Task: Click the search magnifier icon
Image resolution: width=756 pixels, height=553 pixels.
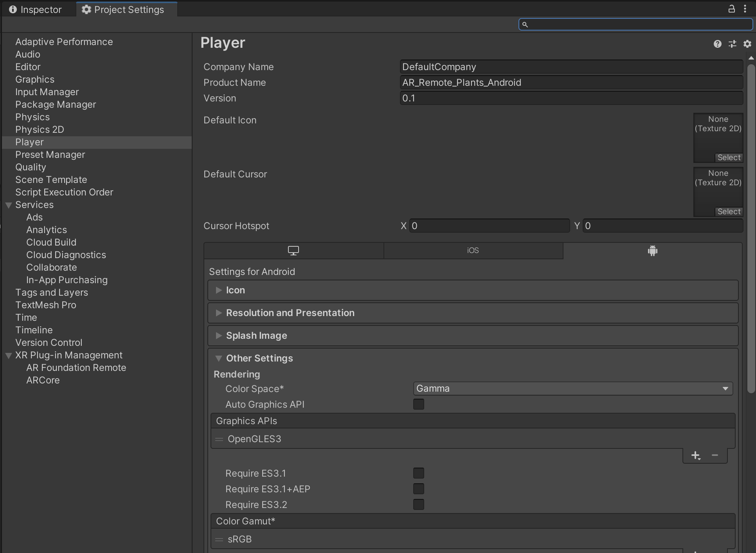Action: coord(525,25)
